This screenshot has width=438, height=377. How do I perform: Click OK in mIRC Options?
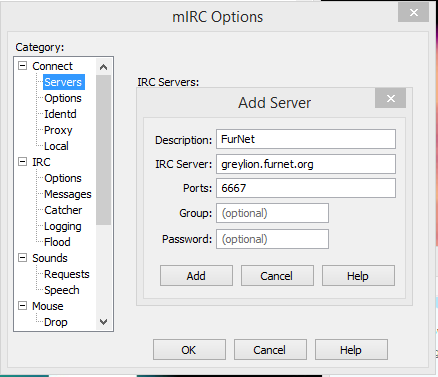[x=189, y=350]
